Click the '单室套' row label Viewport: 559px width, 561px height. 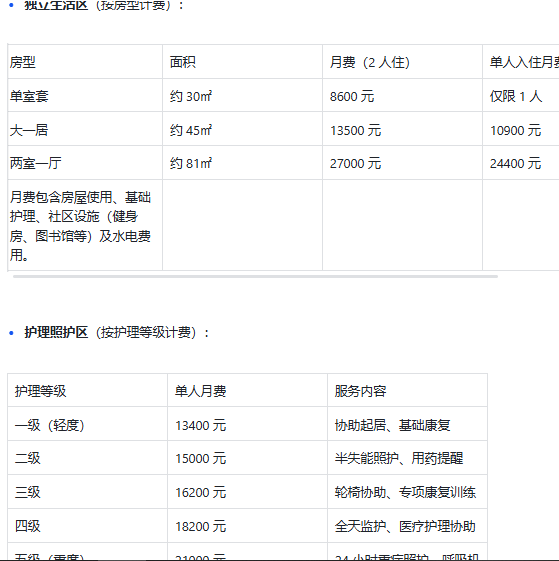tap(85, 96)
